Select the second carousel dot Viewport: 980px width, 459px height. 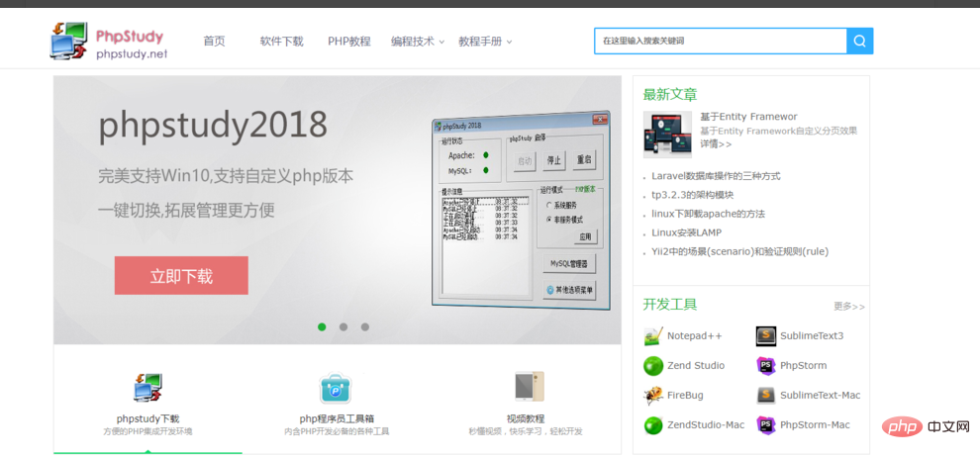(x=343, y=326)
